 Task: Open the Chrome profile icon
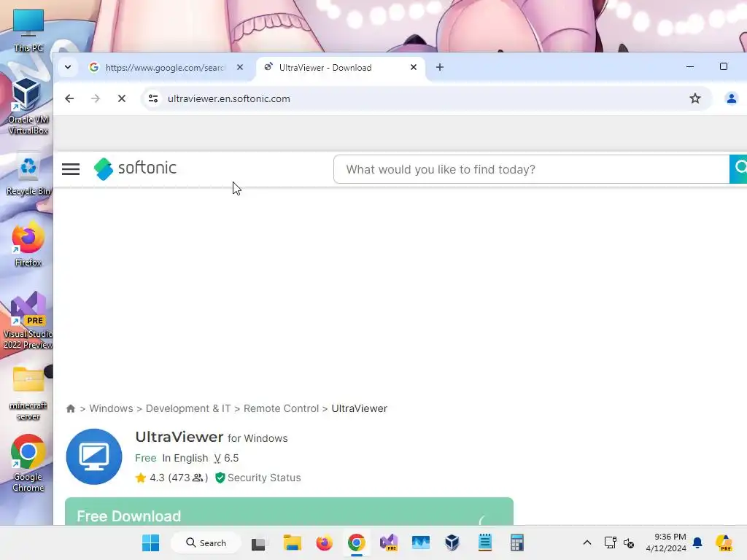pos(731,98)
